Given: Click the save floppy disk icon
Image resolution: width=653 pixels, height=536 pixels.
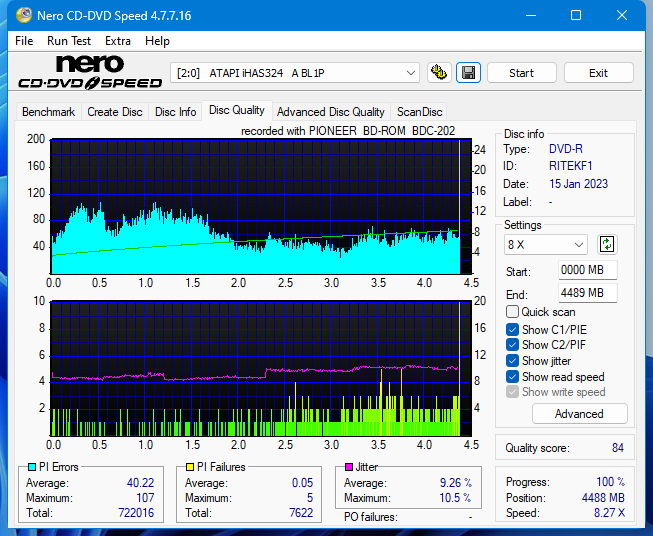Looking at the screenshot, I should (469, 73).
